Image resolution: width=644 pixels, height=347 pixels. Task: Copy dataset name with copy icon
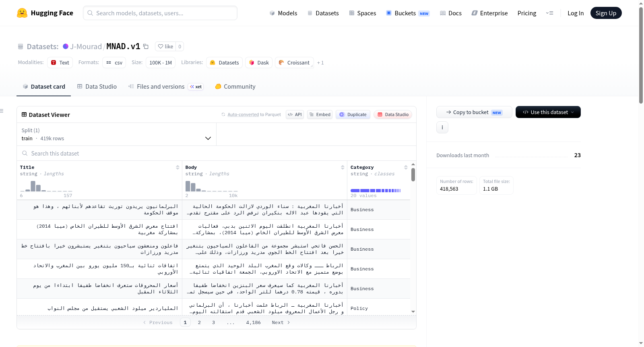point(146,46)
